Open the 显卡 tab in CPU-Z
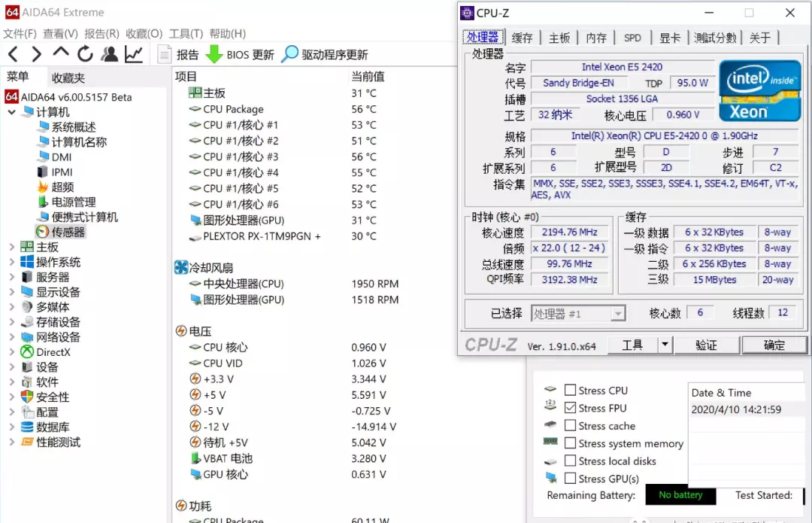The width and height of the screenshot is (812, 523). pyautogui.click(x=670, y=38)
